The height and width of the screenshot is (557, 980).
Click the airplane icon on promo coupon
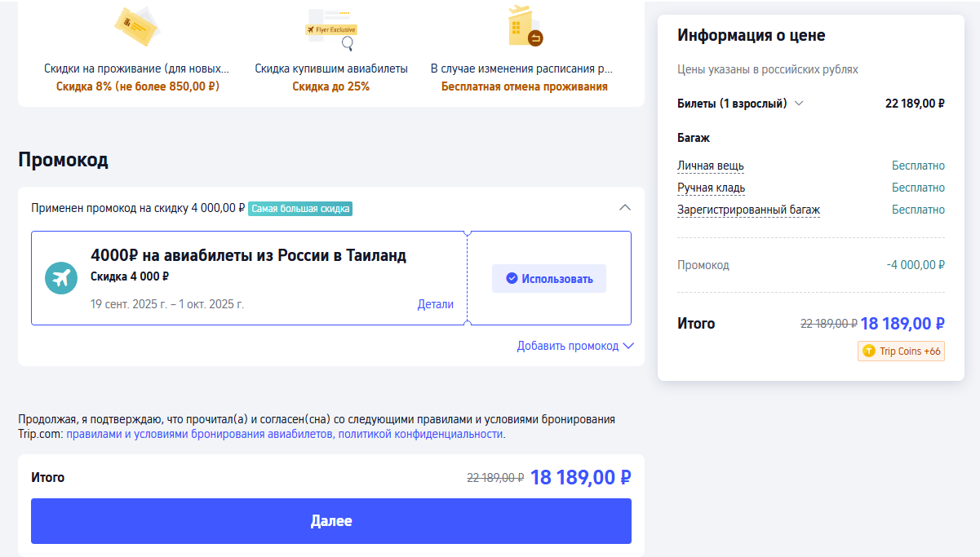pyautogui.click(x=61, y=279)
